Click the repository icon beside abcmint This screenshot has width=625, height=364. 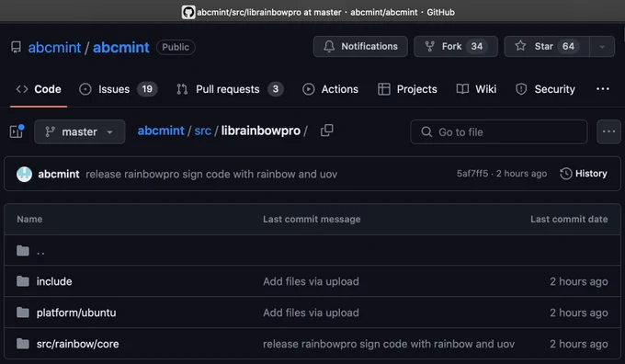click(x=16, y=47)
